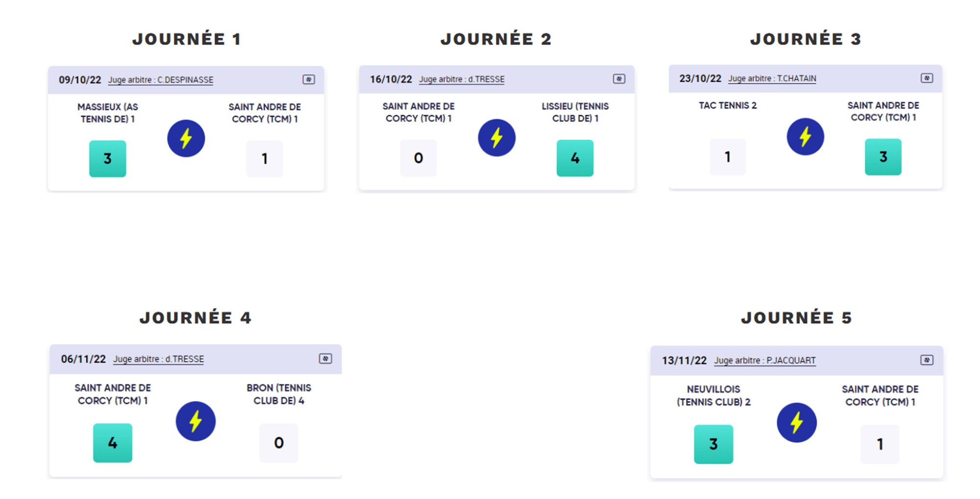This screenshot has height=499, width=980.
Task: Open the match sheet icon for Journée 4
Action: 325,358
